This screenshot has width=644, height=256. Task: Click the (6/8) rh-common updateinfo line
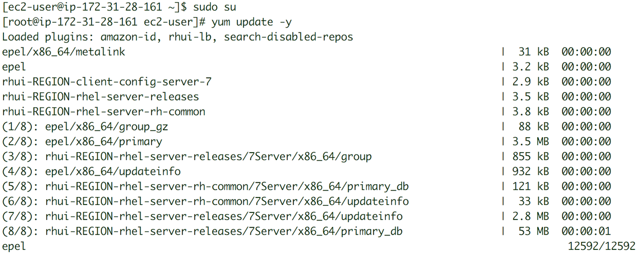[205, 201]
